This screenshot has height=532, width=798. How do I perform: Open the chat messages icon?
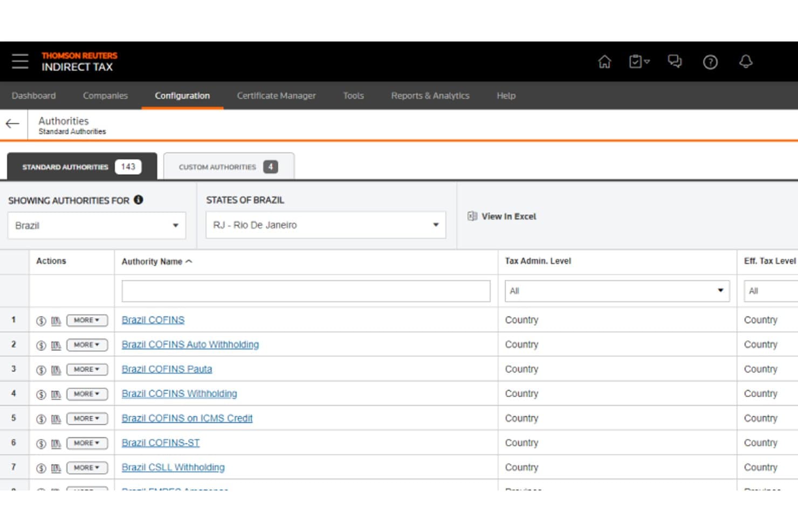tap(675, 62)
